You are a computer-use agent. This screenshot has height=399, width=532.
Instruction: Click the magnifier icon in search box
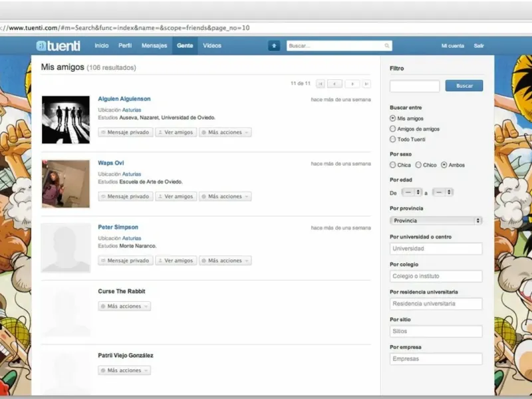tap(387, 46)
